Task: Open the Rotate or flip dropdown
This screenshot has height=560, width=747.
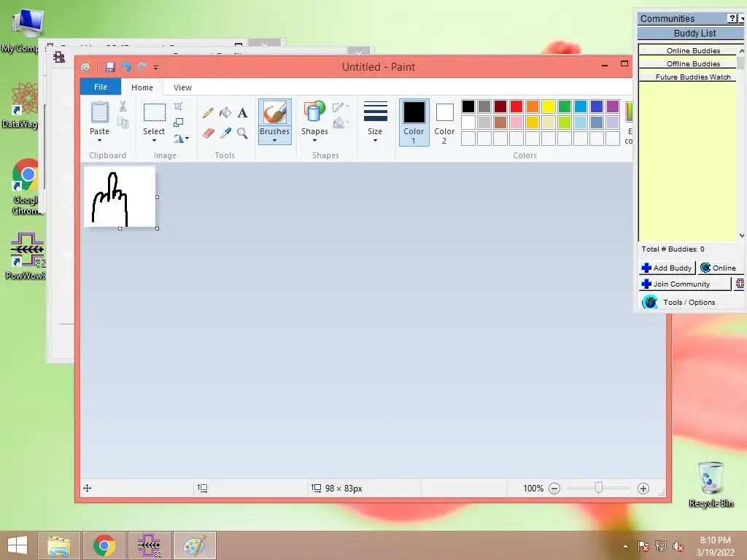Action: point(181,139)
